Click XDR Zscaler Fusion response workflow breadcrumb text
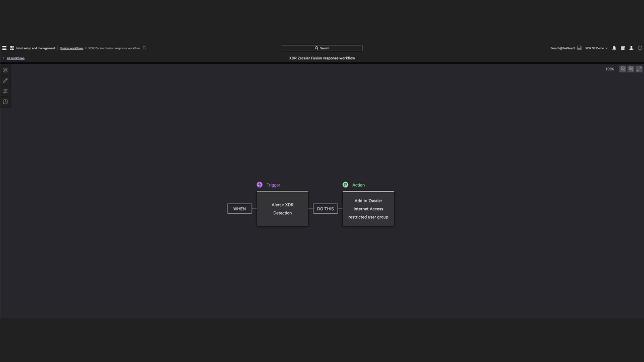Viewport: 644px width, 362px height. [x=114, y=48]
